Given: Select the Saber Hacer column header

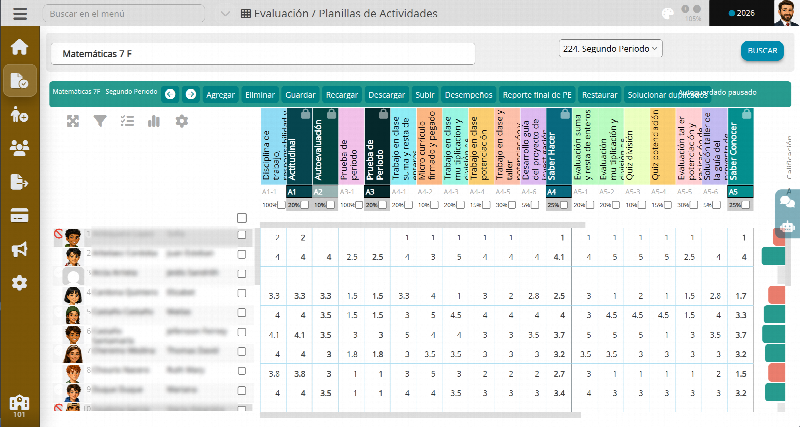Looking at the screenshot, I should pos(559,146).
